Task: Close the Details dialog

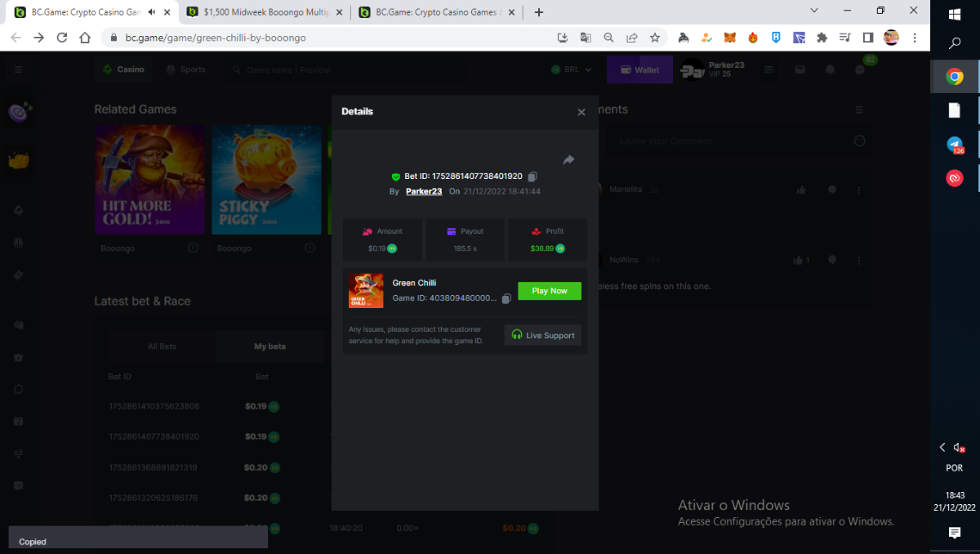Action: pos(581,113)
